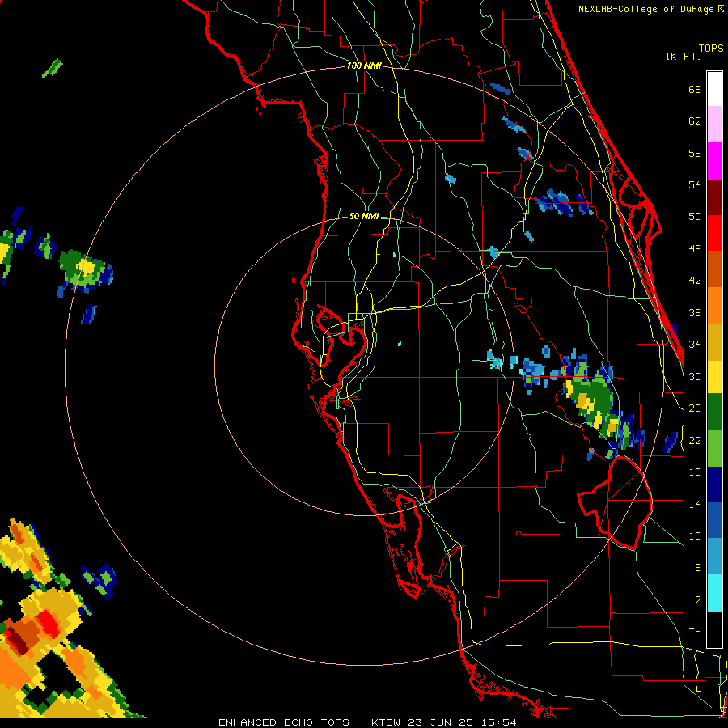Image resolution: width=728 pixels, height=728 pixels.
Task: Click the 10 value on the legend scale
Action: pos(695,536)
